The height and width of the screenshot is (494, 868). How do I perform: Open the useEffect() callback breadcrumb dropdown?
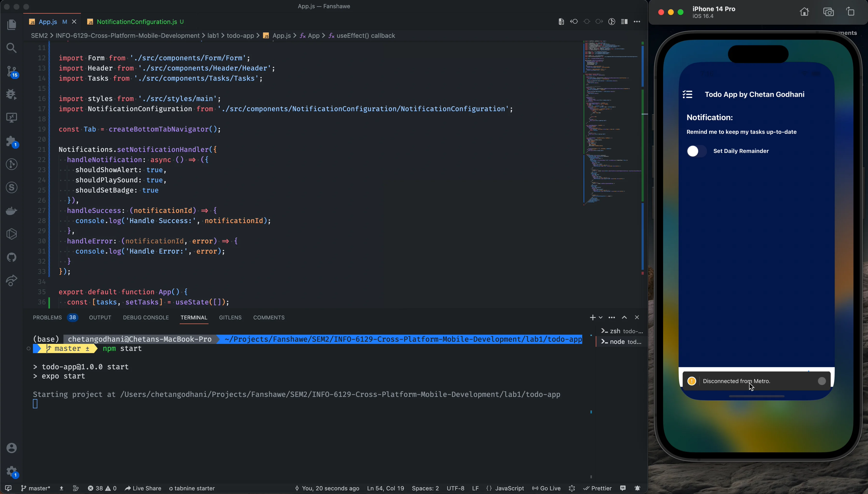tap(364, 35)
